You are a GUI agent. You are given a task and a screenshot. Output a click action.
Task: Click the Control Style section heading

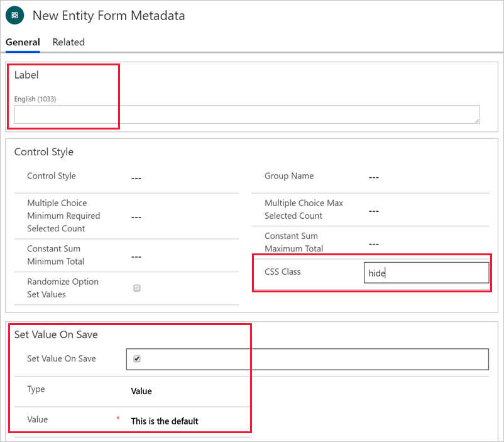pos(44,152)
